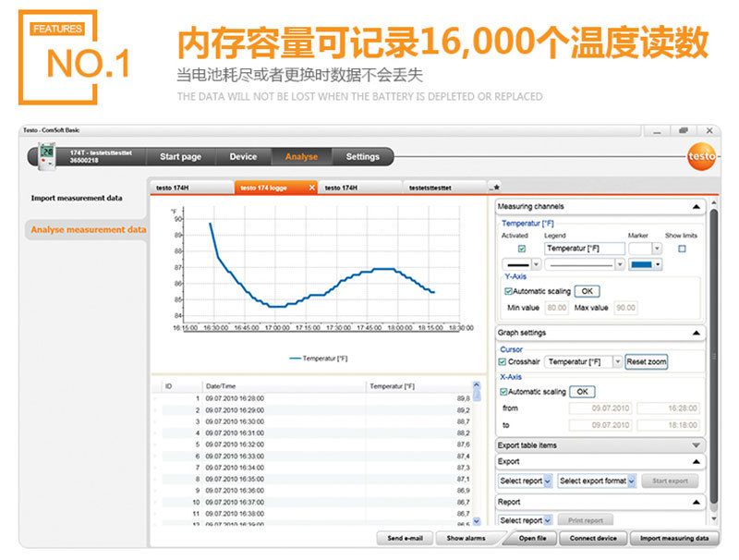Collapse the Report panel
The width and height of the screenshot is (739, 560).
697,503
